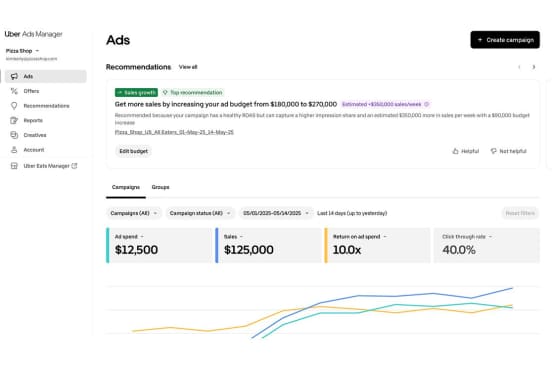Open Uber Eats Manager external link icon
The height and width of the screenshot is (368, 552).
point(74,166)
